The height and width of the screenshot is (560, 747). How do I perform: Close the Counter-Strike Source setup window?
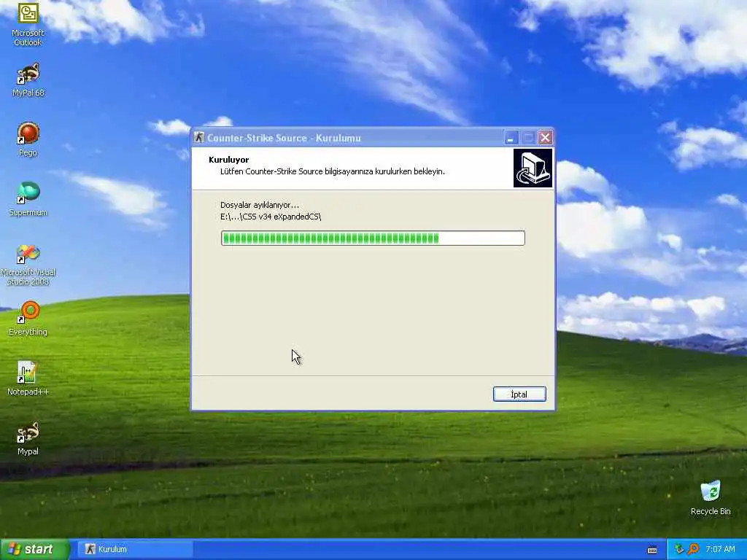[545, 138]
